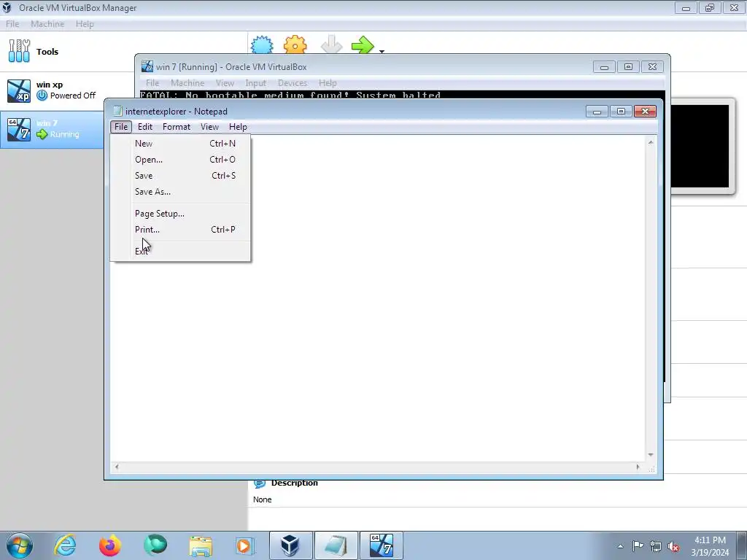This screenshot has height=560, width=747.
Task: Open Input menu in win 7 VM window
Action: (256, 83)
